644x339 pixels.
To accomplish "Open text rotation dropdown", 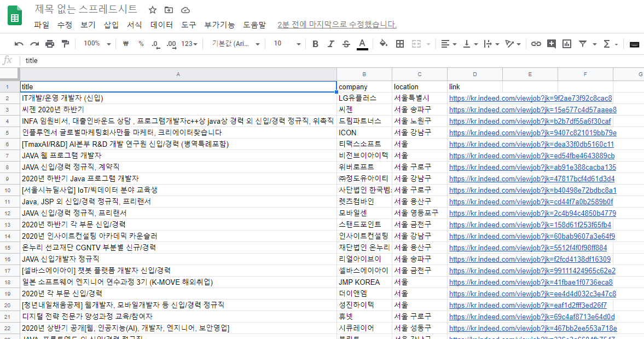I will pyautogui.click(x=513, y=44).
